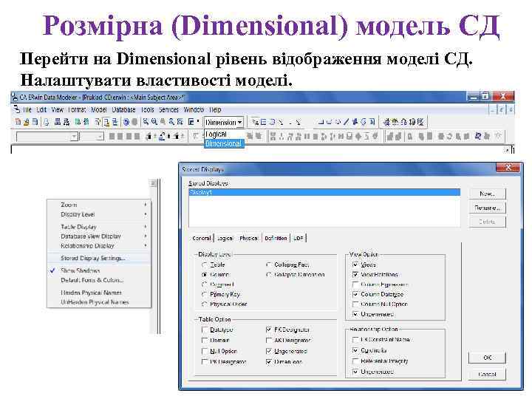The image size is (532, 399).
Task: Toggle Show Shadows in context menu
Action: click(99, 270)
